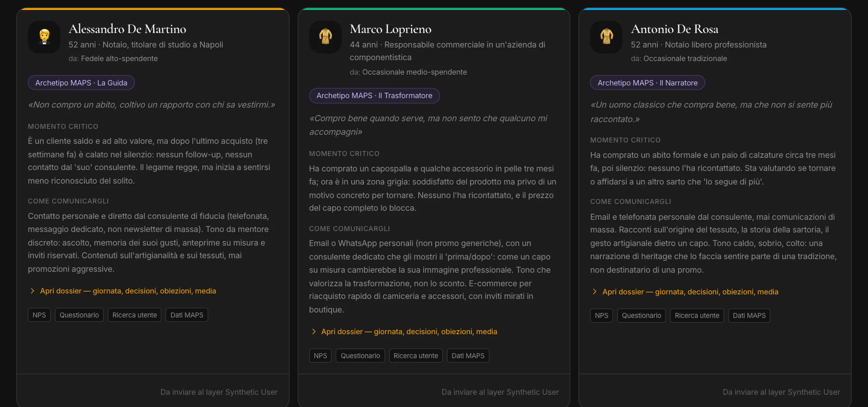Image resolution: width=868 pixels, height=407 pixels.
Task: Click Marco Loprieno's coat avatar icon
Action: [x=325, y=37]
